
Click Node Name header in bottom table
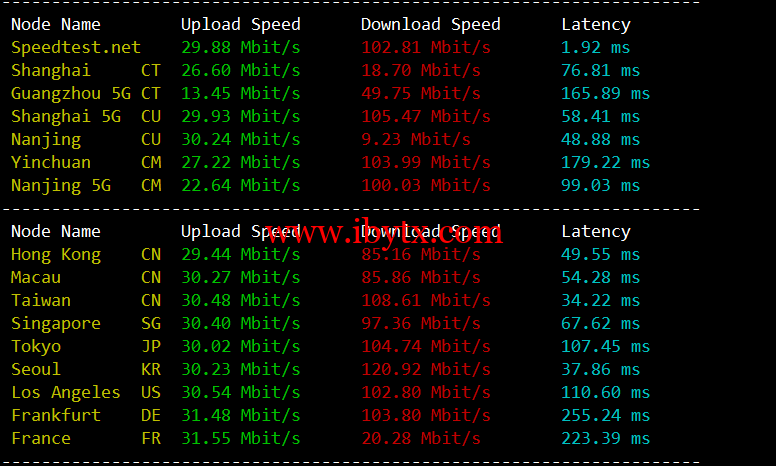[x=56, y=231]
